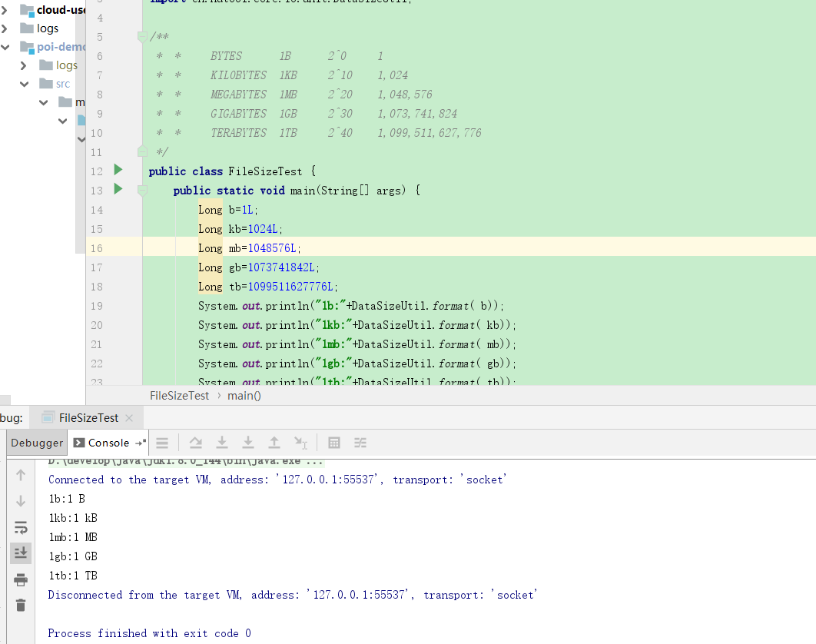Expand nested logs folder under poi-demo
The image size is (816, 644).
click(23, 65)
